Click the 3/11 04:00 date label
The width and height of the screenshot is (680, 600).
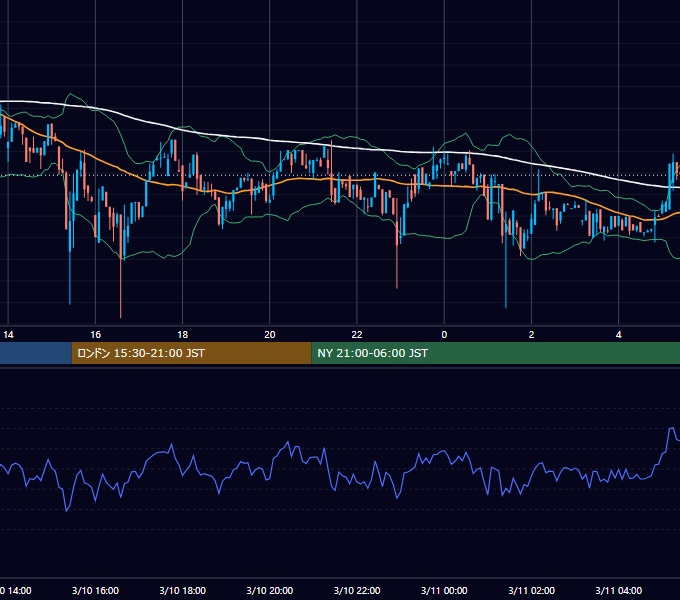point(618,590)
